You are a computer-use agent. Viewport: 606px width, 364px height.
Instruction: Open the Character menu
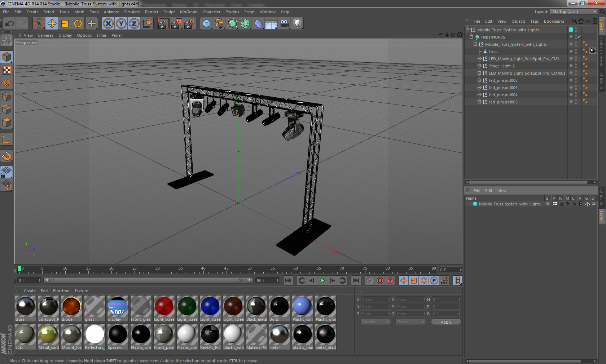[211, 12]
